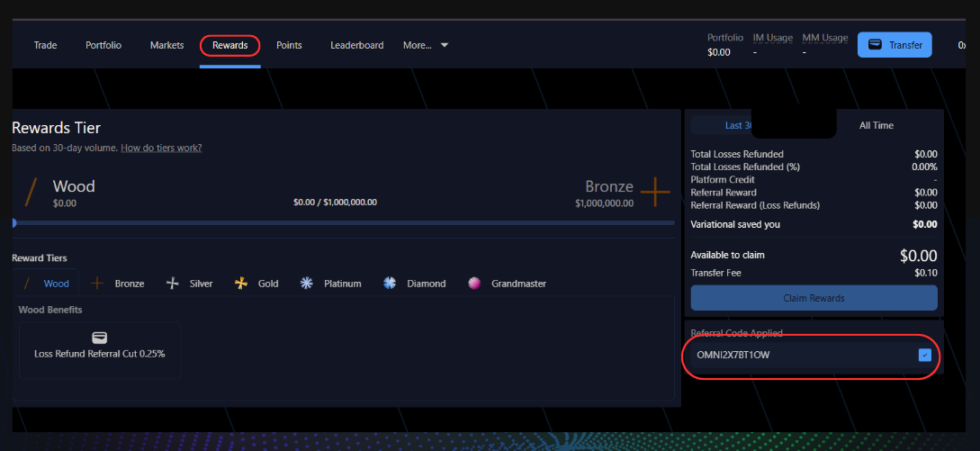Click the 'Transfer Fee' label

715,273
